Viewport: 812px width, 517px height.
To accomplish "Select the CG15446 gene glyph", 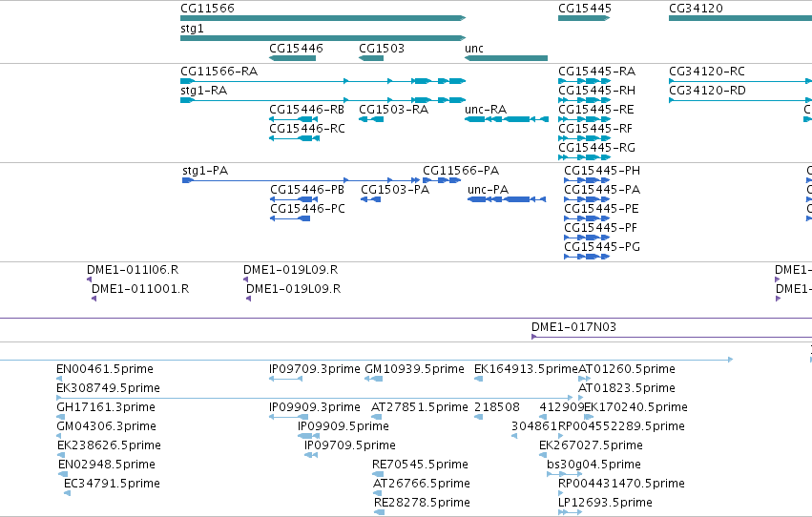I will click(293, 58).
